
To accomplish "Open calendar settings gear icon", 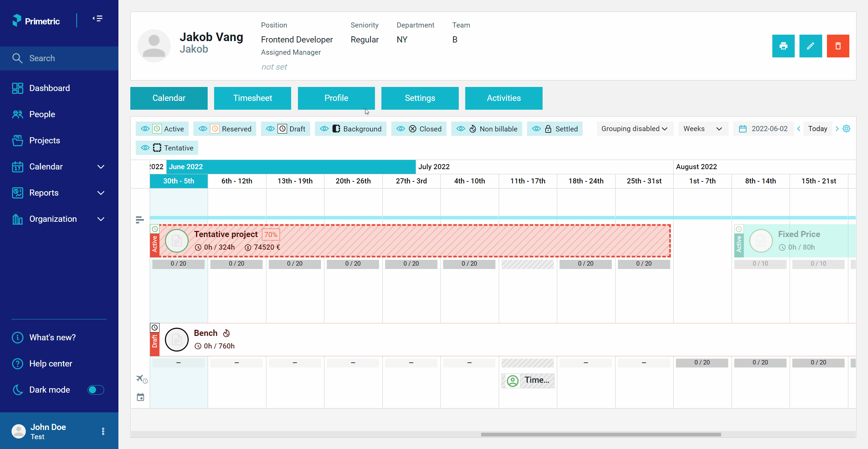I will tap(847, 129).
